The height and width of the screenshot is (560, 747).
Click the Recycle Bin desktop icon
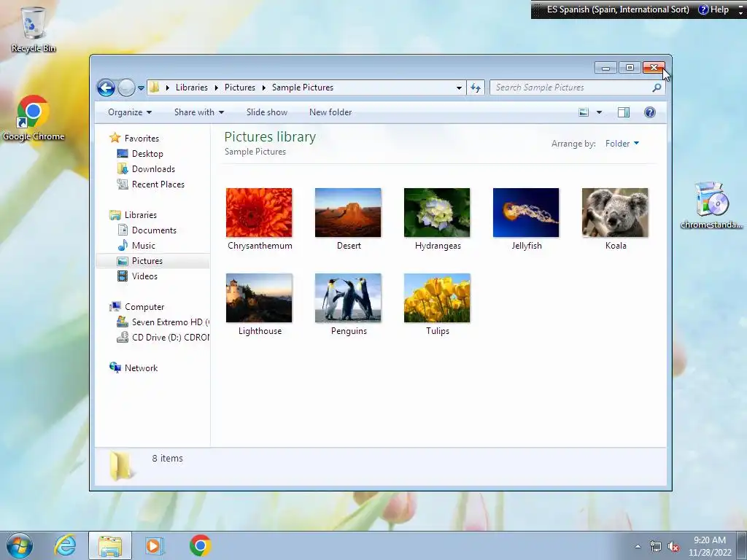[x=34, y=29]
